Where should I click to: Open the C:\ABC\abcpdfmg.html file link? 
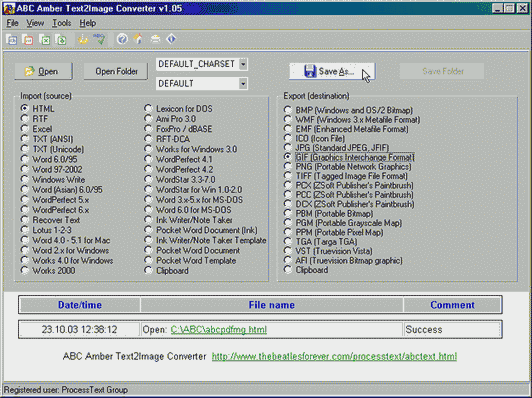click(219, 329)
